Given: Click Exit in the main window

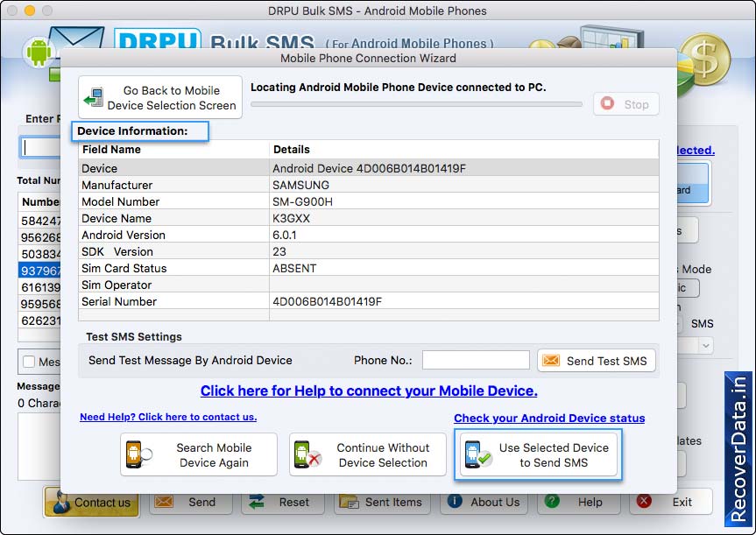Looking at the screenshot, I should pyautogui.click(x=671, y=502).
